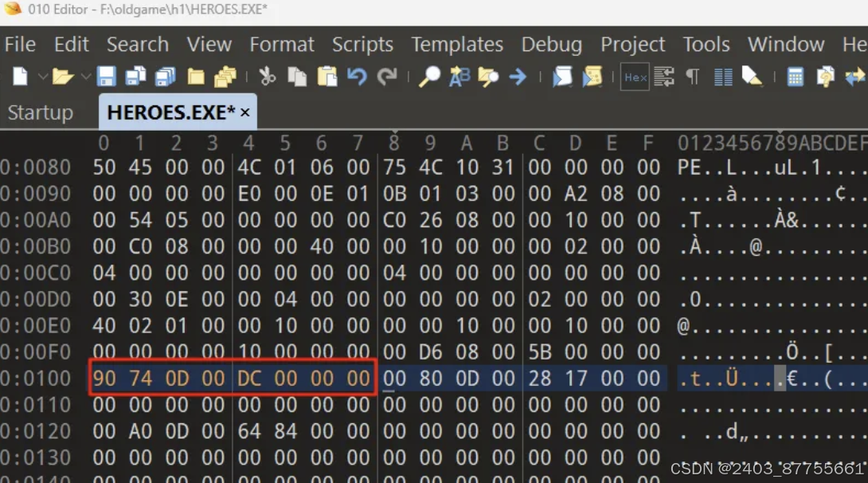Cut selection with scissors icon
This screenshot has width=868, height=483.
pos(267,77)
